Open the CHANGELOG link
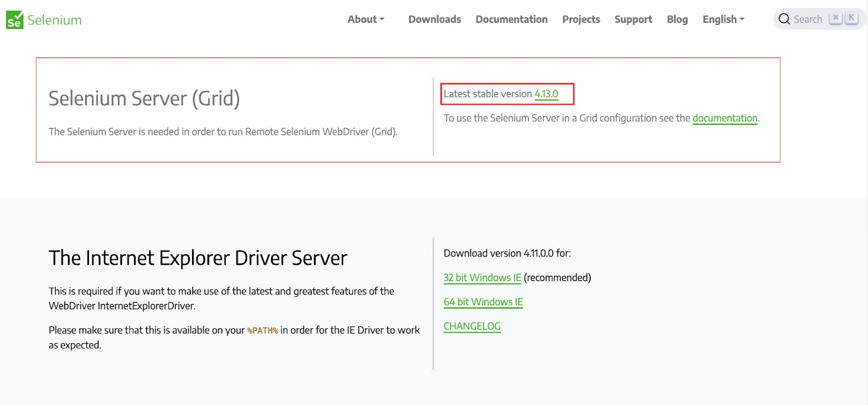 pyautogui.click(x=472, y=326)
